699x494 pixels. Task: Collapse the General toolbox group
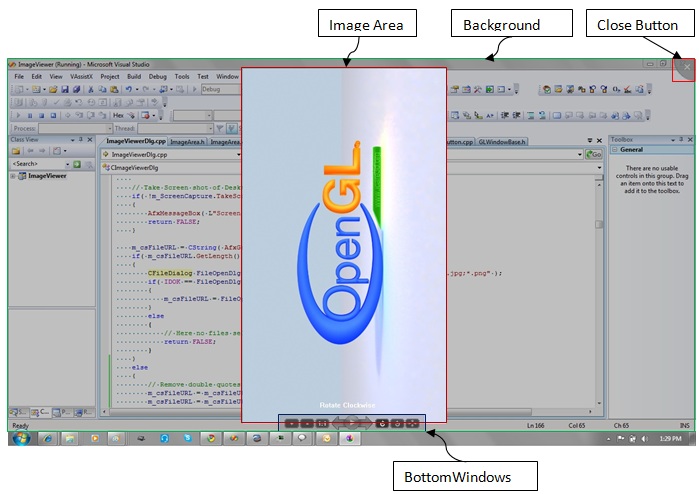[615, 150]
